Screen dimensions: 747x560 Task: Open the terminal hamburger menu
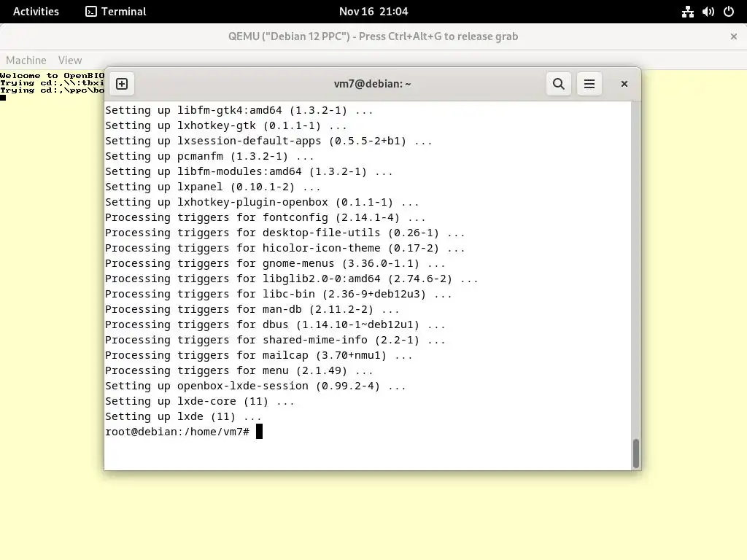(589, 84)
